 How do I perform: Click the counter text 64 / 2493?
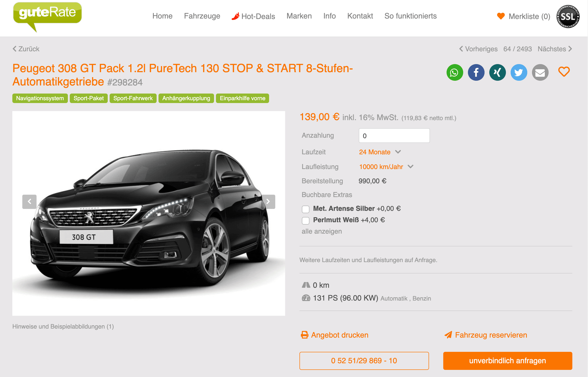point(517,49)
